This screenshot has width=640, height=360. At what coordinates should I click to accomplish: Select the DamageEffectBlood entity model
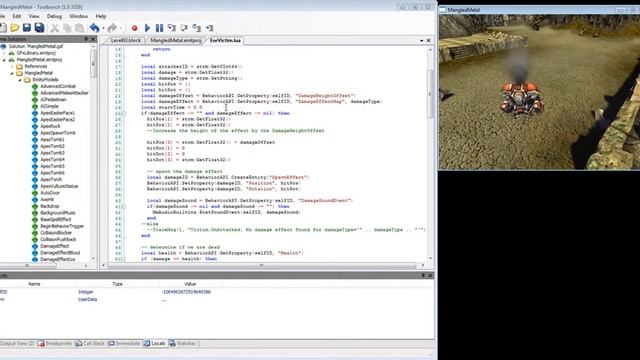60,253
